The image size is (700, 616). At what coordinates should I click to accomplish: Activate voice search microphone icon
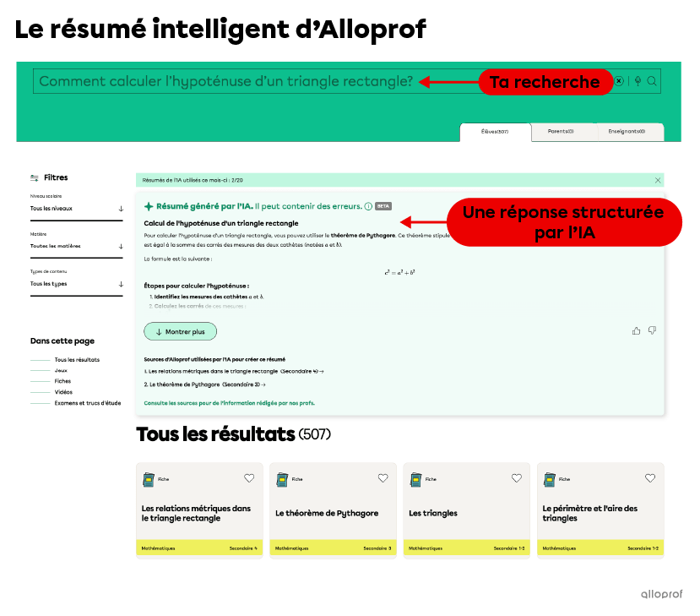[x=638, y=81]
